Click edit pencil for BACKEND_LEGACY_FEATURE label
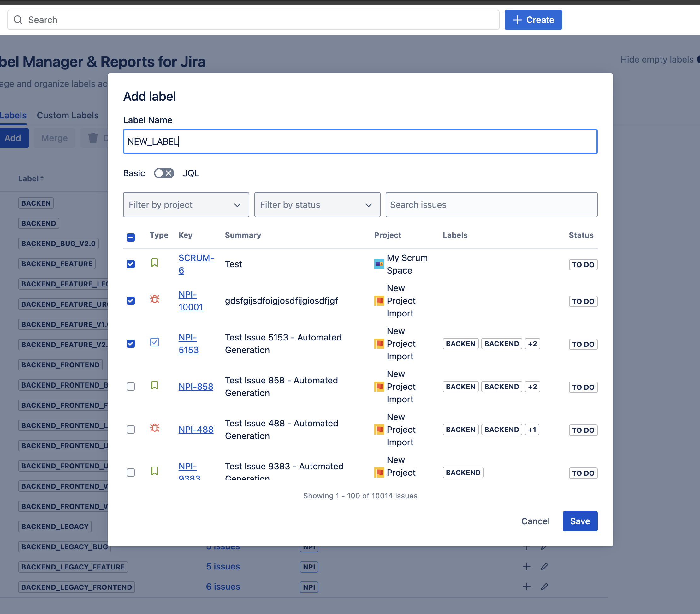Screen dimensions: 700x614 click(x=544, y=566)
